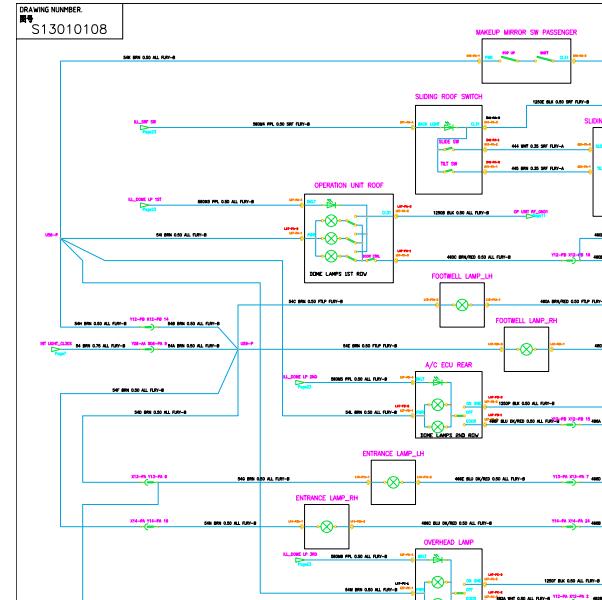Click right switch contact in MAKEUP MIRROR SW PASSENGER
The height and width of the screenshot is (600, 602).
tap(545, 60)
